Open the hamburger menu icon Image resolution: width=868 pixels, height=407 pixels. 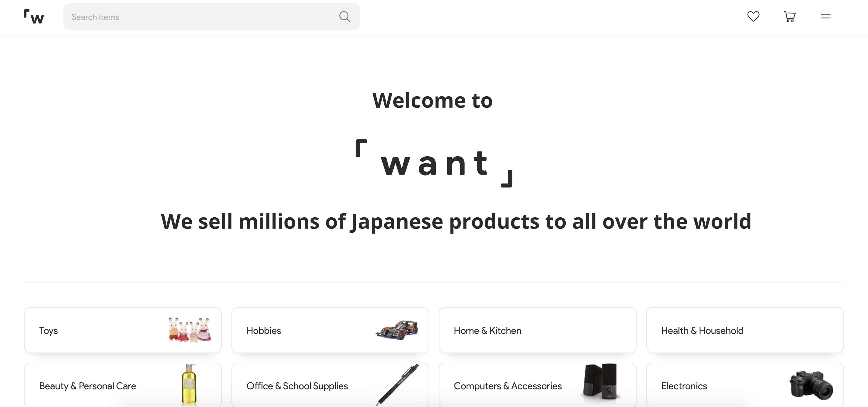tap(826, 16)
